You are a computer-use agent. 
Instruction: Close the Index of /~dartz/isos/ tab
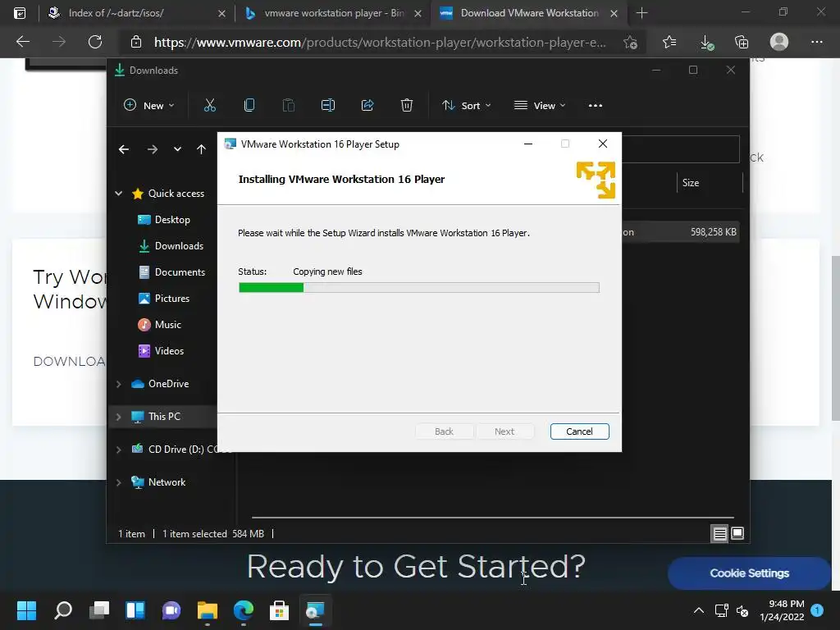point(221,13)
